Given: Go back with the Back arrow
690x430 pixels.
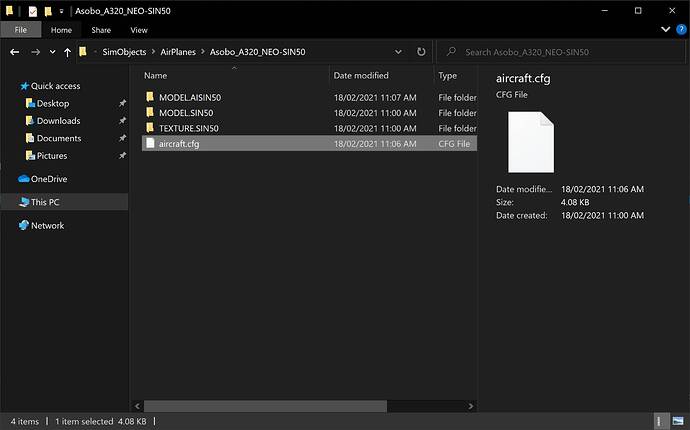Looking at the screenshot, I should pyautogui.click(x=15, y=52).
